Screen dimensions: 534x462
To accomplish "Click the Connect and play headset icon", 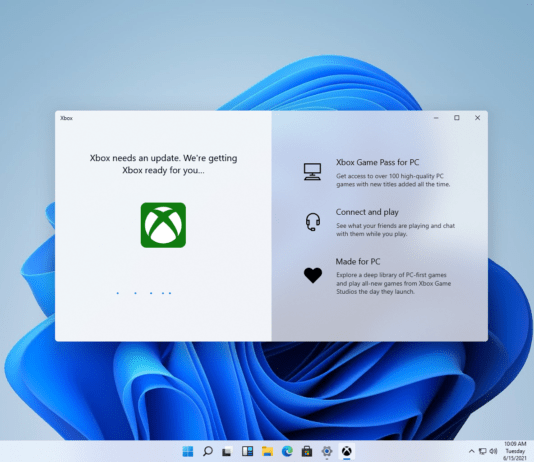I will (x=313, y=222).
